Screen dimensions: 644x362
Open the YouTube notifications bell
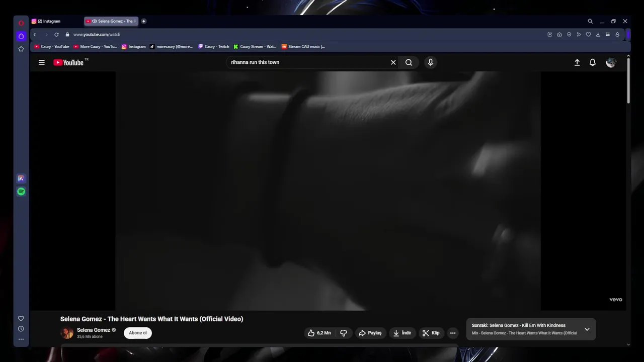click(x=593, y=62)
